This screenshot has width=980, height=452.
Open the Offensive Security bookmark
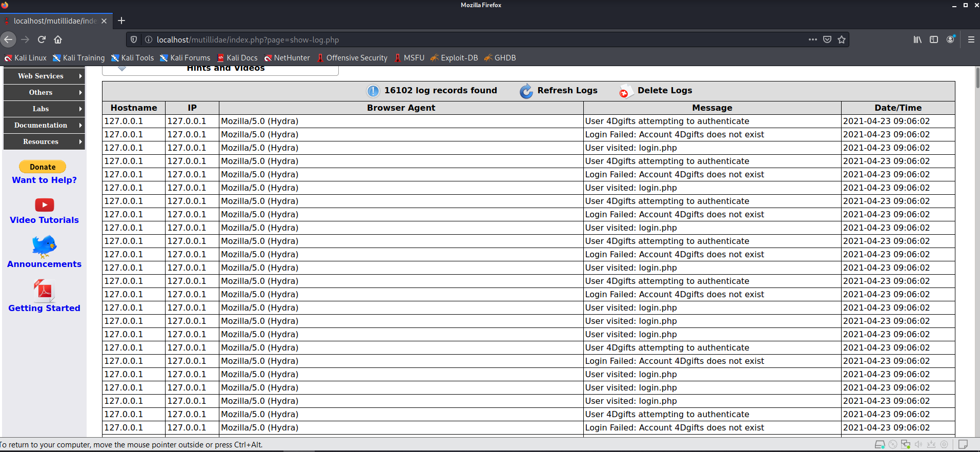click(352, 58)
